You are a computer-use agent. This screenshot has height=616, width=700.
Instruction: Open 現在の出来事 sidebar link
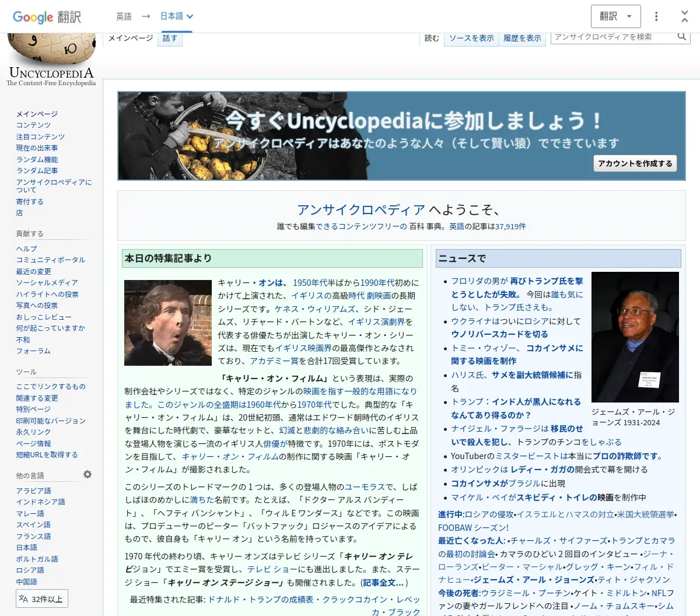[37, 148]
